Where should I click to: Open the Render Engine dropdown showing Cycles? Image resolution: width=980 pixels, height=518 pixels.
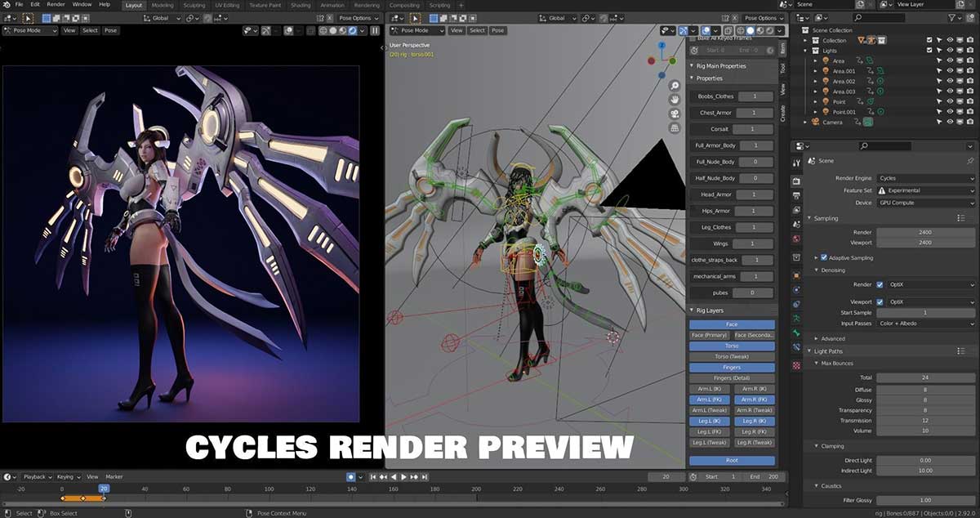926,177
